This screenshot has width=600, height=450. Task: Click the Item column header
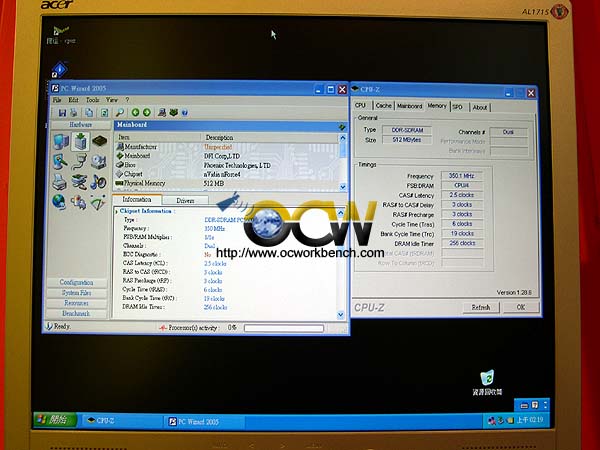[x=158, y=137]
